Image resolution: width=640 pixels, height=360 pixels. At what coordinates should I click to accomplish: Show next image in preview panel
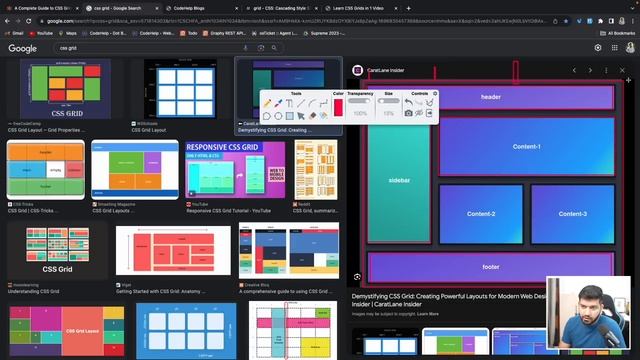click(x=590, y=70)
